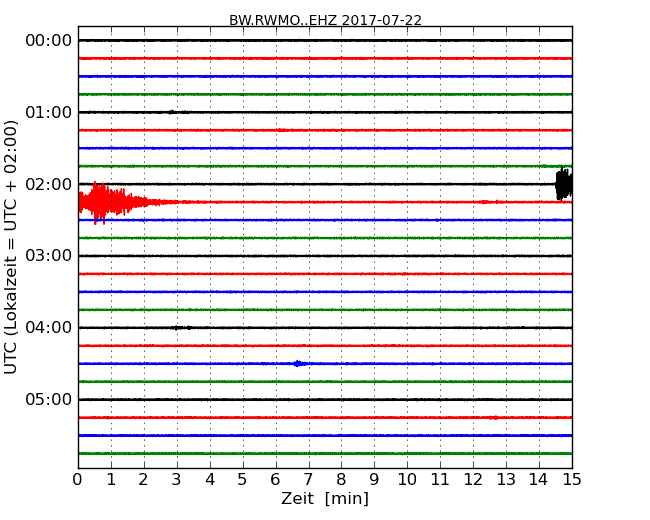The height and width of the screenshot is (520, 650).
Task: Click x-axis tick label 8
Action: (x=342, y=480)
